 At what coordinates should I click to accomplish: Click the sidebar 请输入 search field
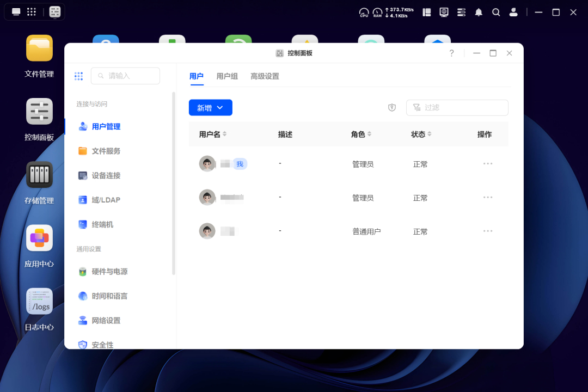(126, 76)
